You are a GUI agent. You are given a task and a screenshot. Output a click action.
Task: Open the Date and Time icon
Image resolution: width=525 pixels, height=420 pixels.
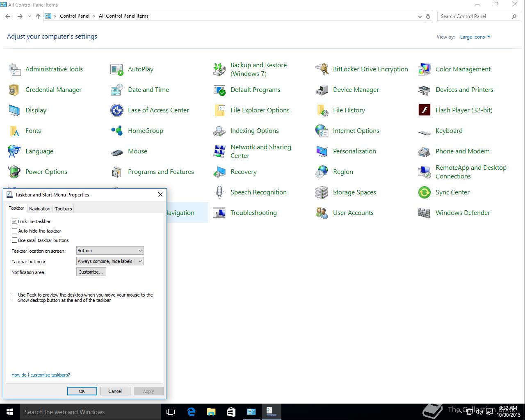[117, 90]
